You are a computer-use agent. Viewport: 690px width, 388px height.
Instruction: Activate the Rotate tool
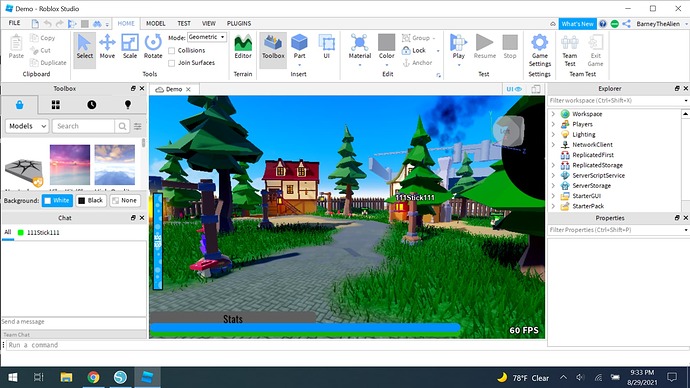coord(153,47)
